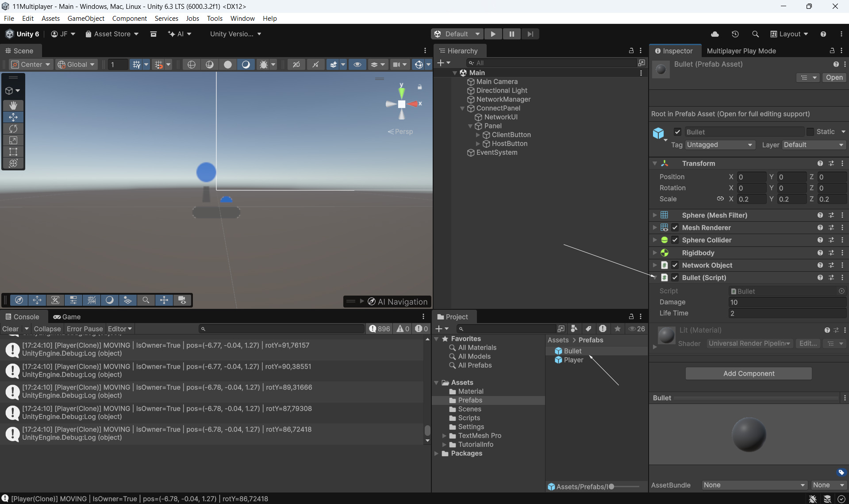Collapse the ConnectPanel hierarchy item

462,108
